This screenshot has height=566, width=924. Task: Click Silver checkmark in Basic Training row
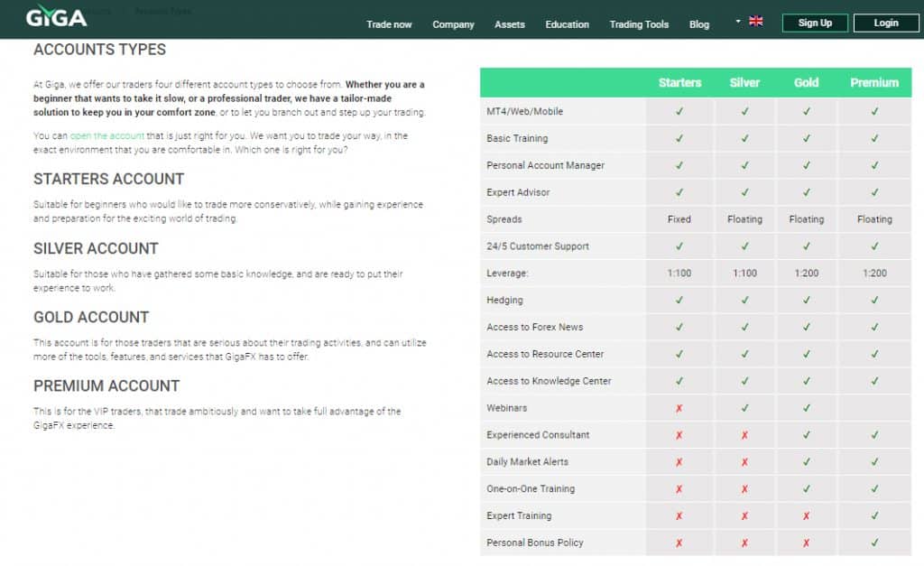pyautogui.click(x=744, y=138)
